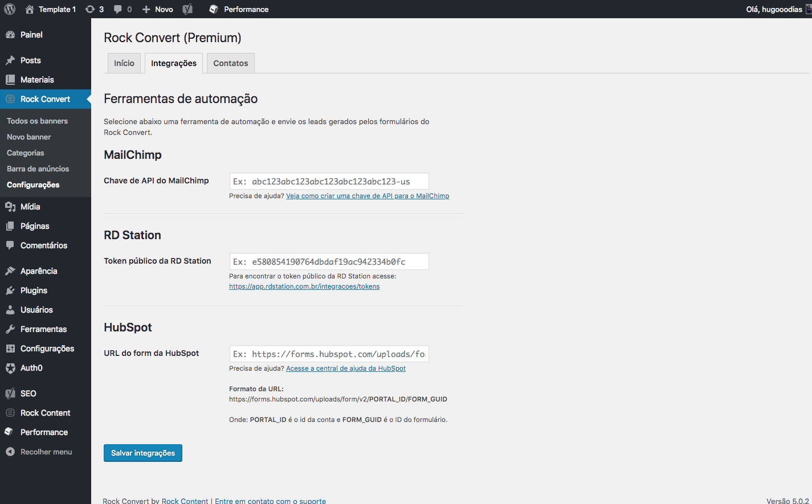Click the HubSpot section heading
Viewport: 812px width, 504px height.
128,327
